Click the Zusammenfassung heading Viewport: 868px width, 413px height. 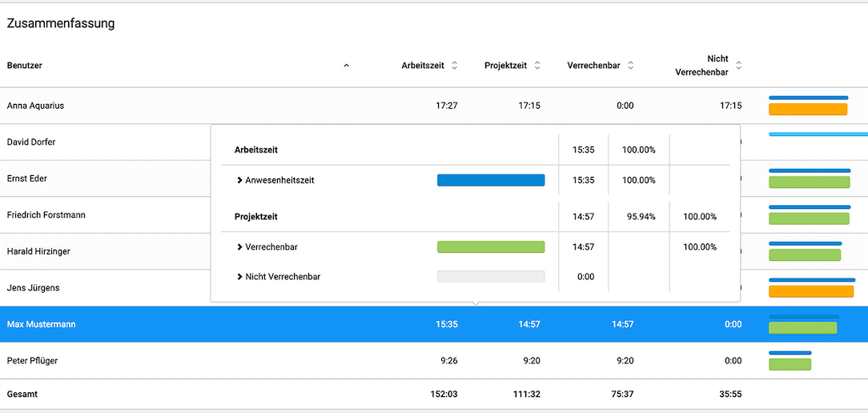(x=61, y=23)
